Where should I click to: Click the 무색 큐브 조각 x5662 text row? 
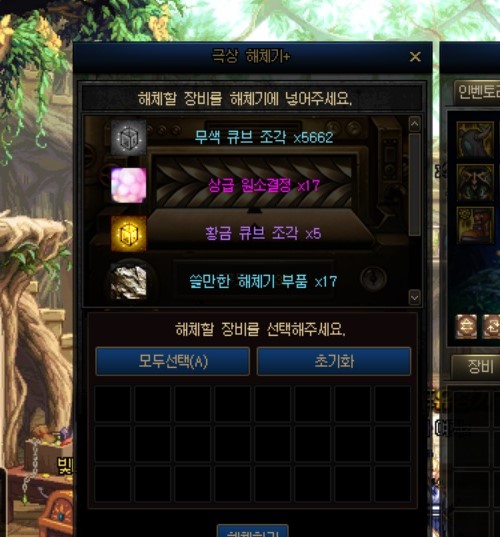click(x=263, y=137)
